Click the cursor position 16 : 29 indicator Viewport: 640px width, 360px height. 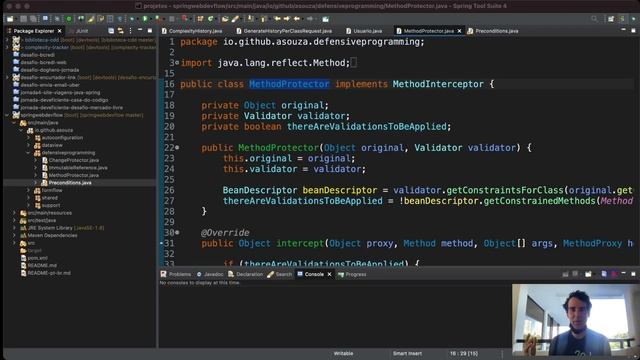[x=464, y=353]
